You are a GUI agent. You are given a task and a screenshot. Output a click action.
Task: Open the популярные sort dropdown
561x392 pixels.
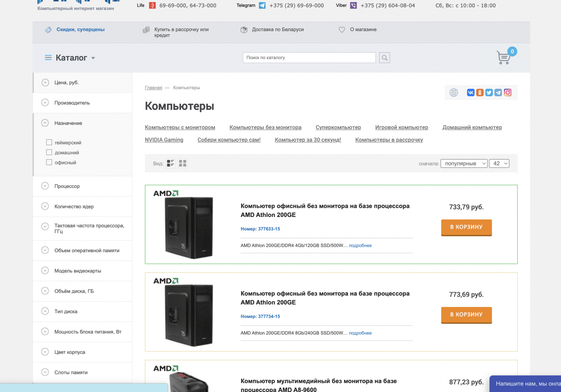coord(464,163)
